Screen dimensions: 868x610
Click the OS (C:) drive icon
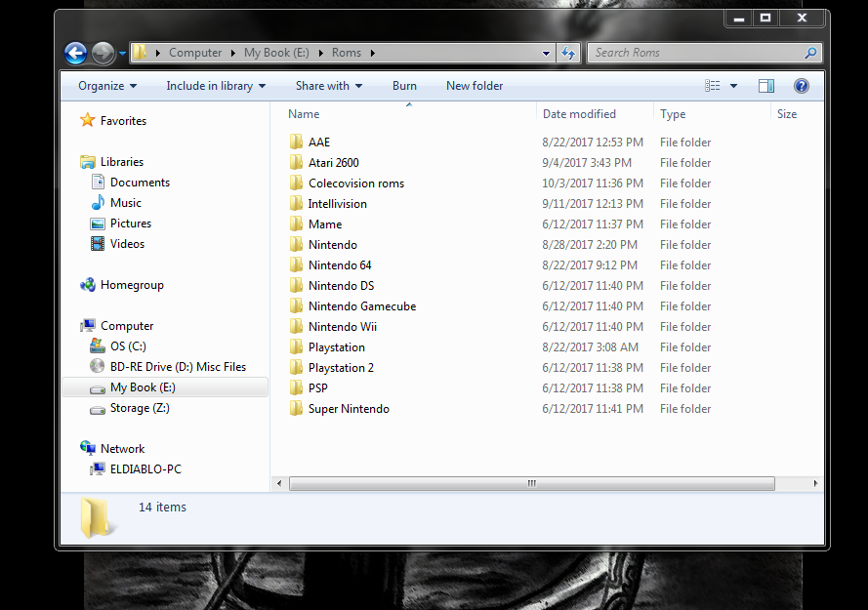pos(98,346)
